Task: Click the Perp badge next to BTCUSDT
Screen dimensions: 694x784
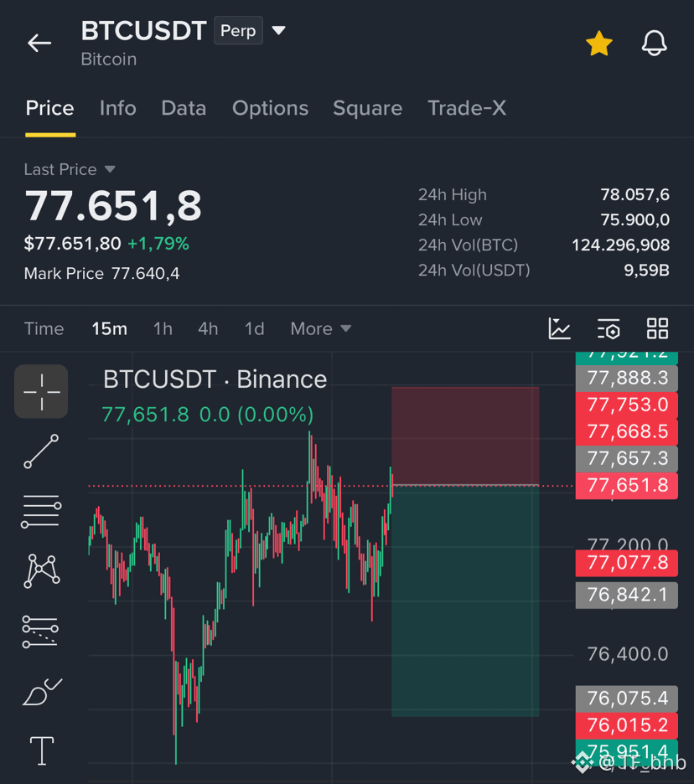Action: [x=238, y=30]
